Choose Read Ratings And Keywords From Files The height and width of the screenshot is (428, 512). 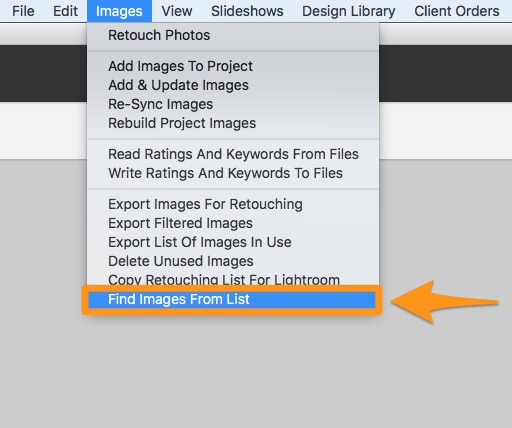click(x=233, y=154)
